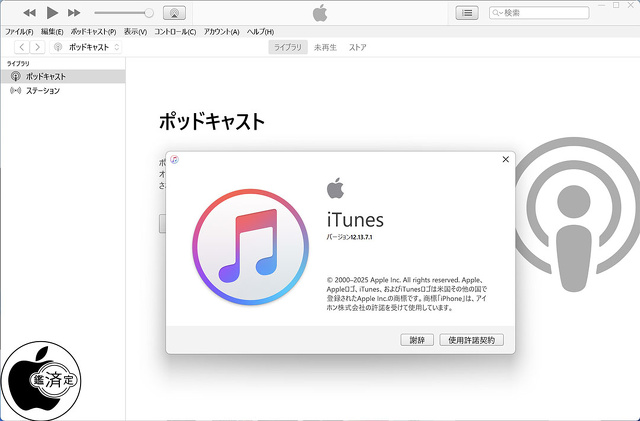Click the 使用許諾契約 button
Screen dimensions: 640x421
[x=471, y=340]
